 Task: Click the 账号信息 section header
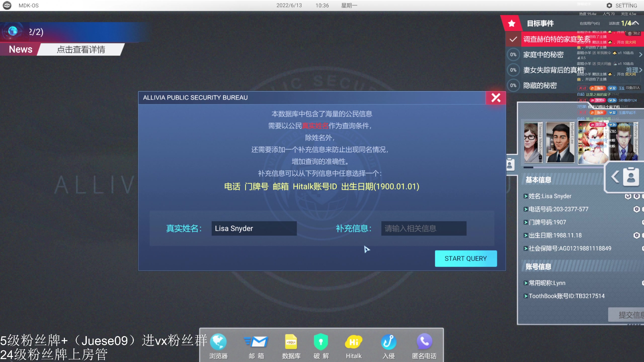coord(538,266)
